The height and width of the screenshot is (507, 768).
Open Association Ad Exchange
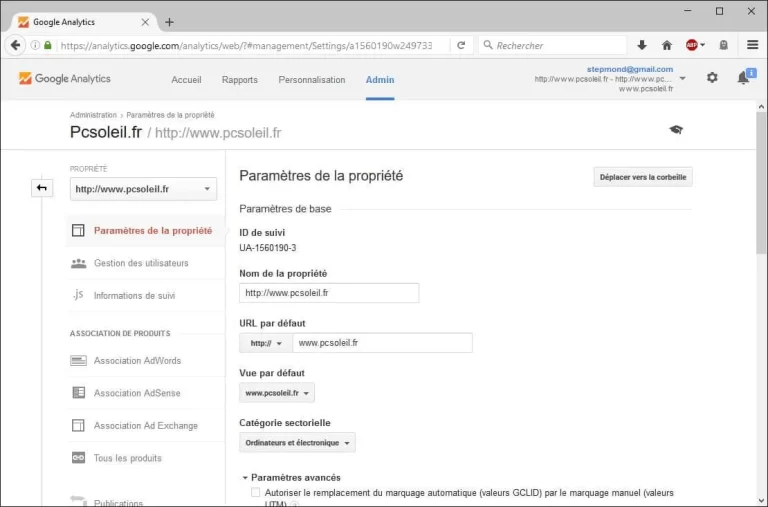pyautogui.click(x=145, y=425)
